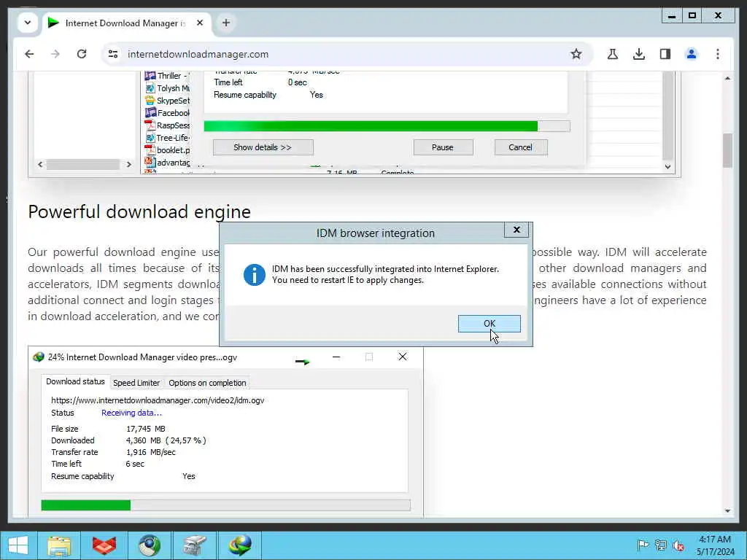
Task: Toggle Chrome side panel icon
Action: (x=665, y=54)
